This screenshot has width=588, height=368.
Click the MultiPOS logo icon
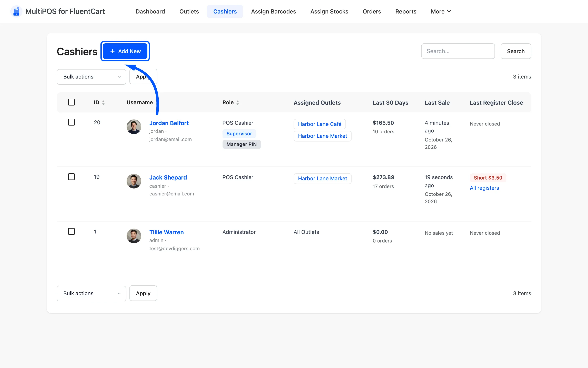point(16,11)
